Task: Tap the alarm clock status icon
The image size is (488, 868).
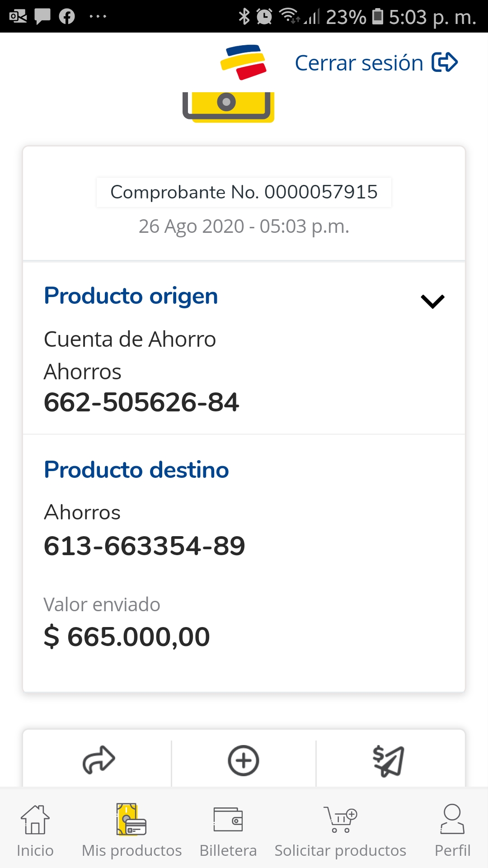Action: (x=264, y=17)
